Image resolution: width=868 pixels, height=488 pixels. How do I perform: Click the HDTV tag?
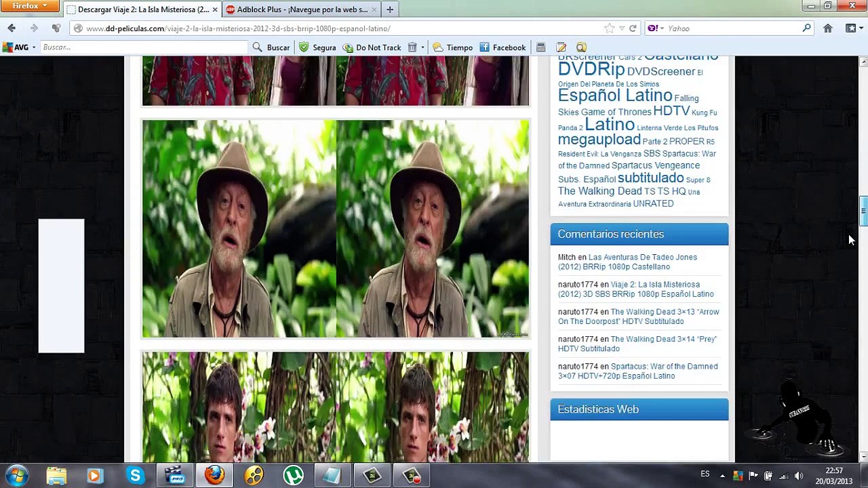click(671, 111)
